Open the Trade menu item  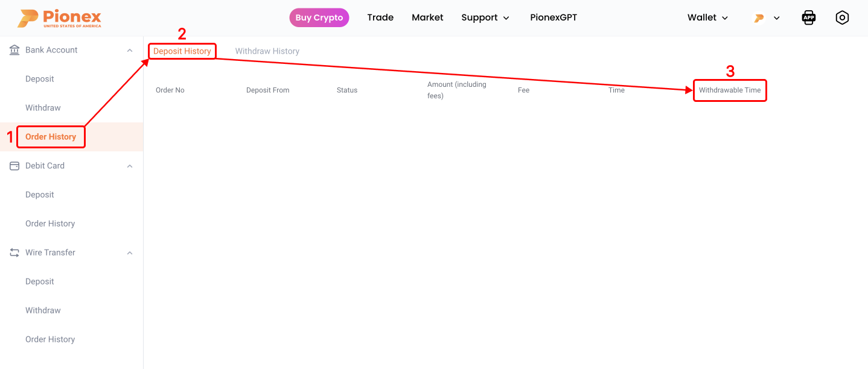point(380,17)
